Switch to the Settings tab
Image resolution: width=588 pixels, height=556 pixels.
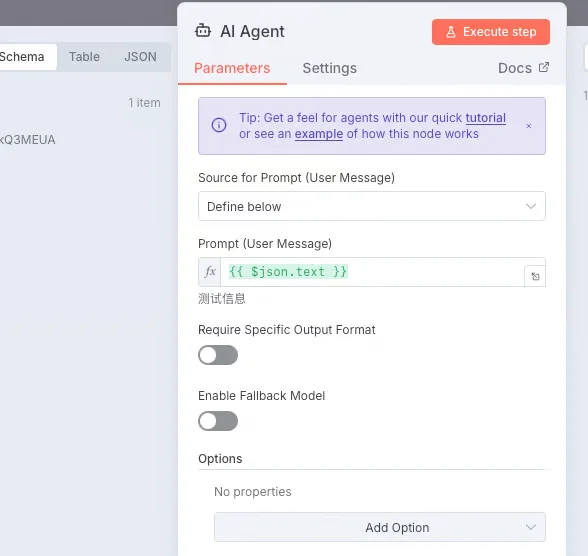click(330, 68)
